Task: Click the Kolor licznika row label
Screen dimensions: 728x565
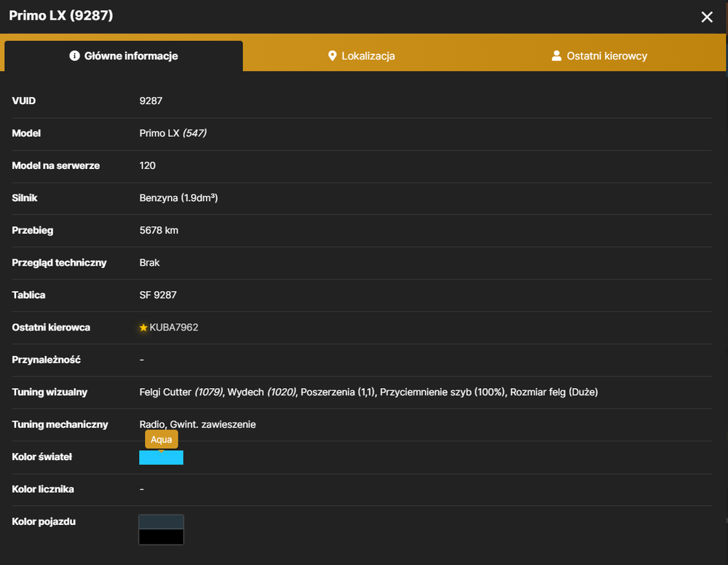Action: tap(43, 489)
